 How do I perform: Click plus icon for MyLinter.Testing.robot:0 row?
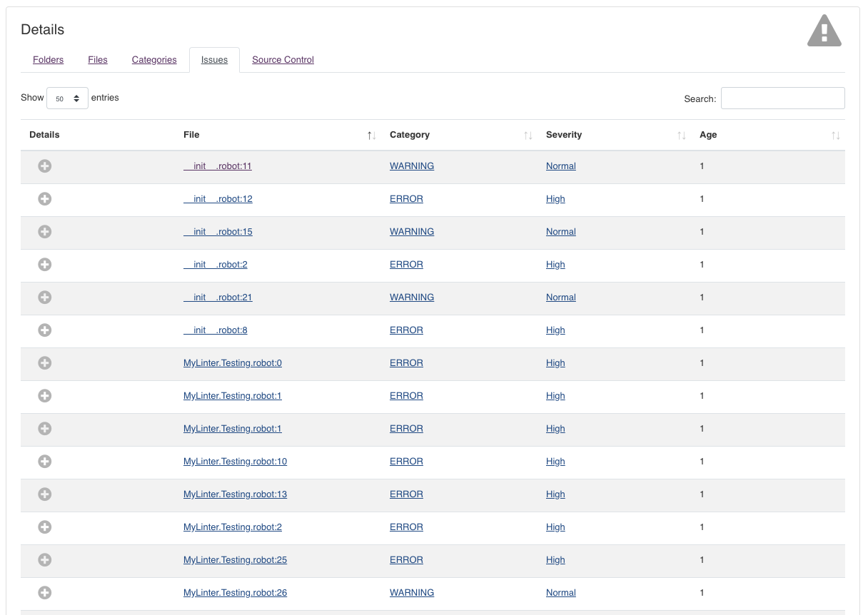pyautogui.click(x=44, y=363)
